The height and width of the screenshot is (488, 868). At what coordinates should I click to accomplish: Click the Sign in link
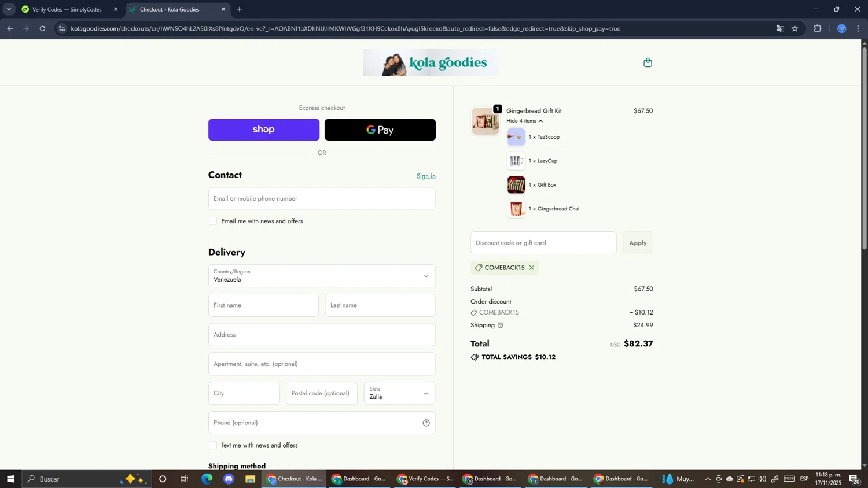426,176
